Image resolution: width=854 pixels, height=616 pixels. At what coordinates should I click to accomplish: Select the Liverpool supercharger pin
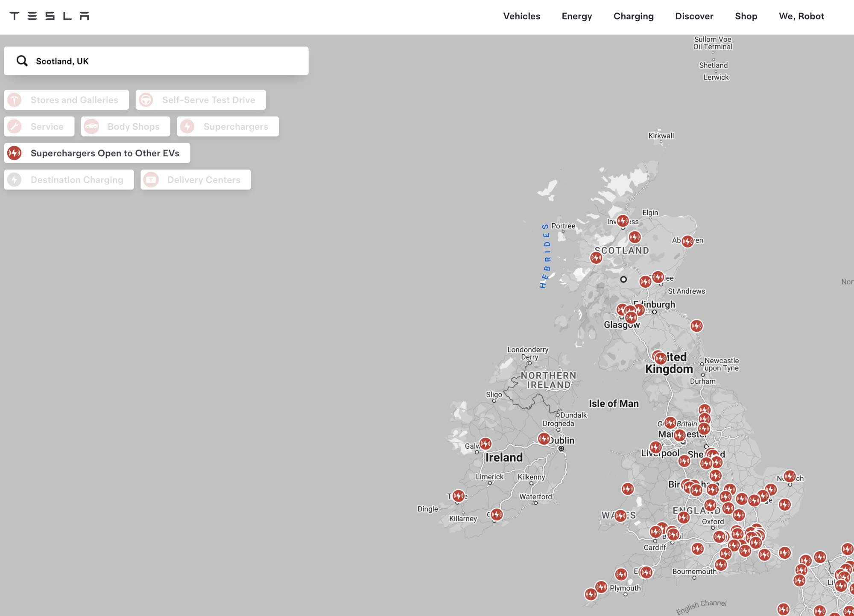tap(656, 447)
